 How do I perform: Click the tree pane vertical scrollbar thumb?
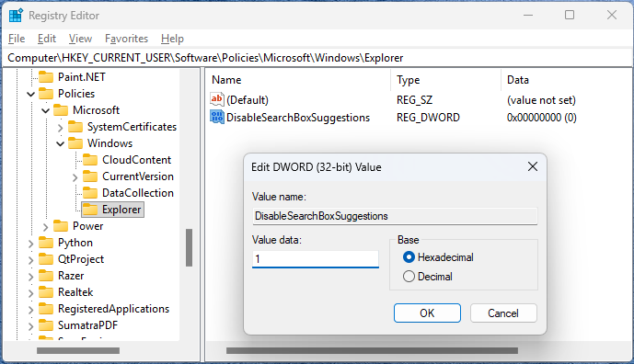189,247
